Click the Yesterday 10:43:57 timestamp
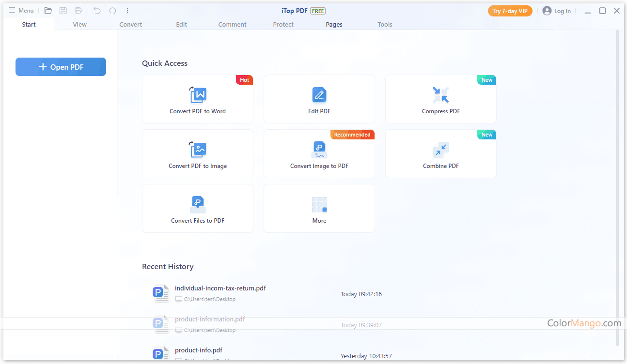The image size is (627, 364). [x=366, y=356]
